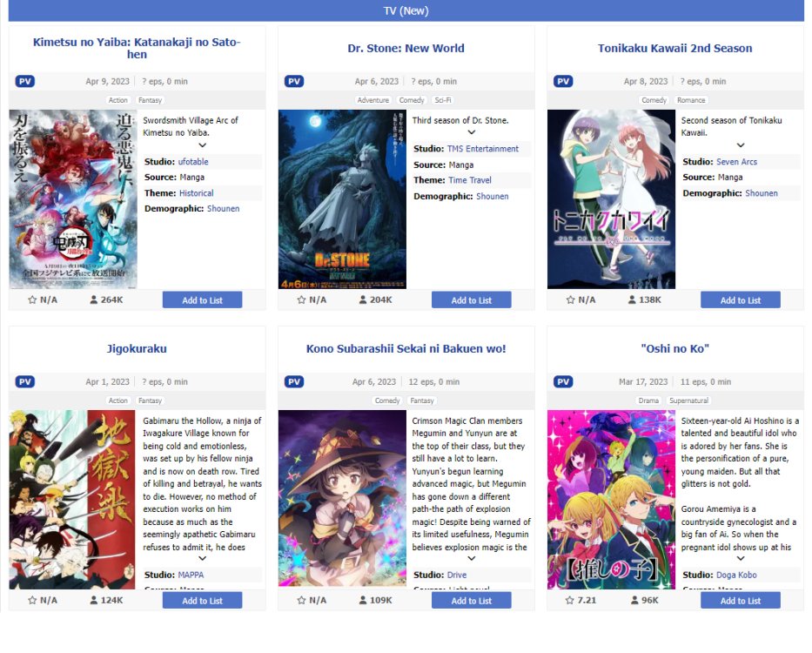Play the PV for Kimetsu no Yaiba
This screenshot has width=812, height=653.
[x=25, y=81]
